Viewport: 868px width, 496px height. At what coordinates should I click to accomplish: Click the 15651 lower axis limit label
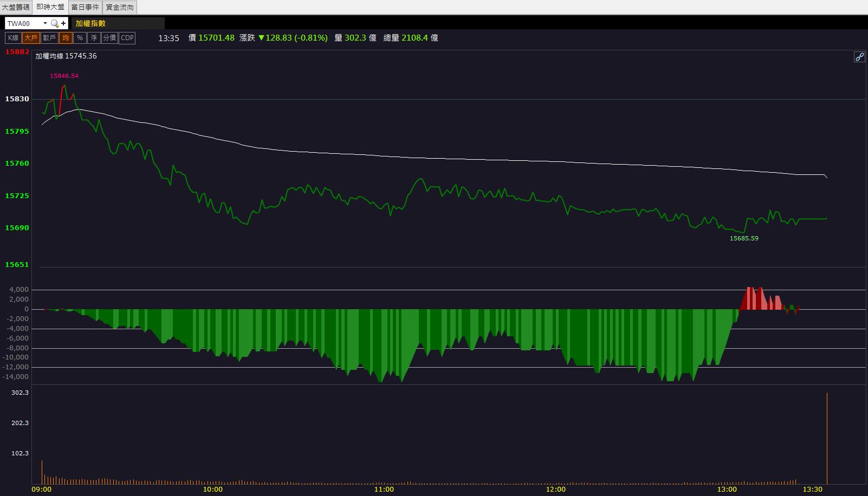(x=17, y=265)
